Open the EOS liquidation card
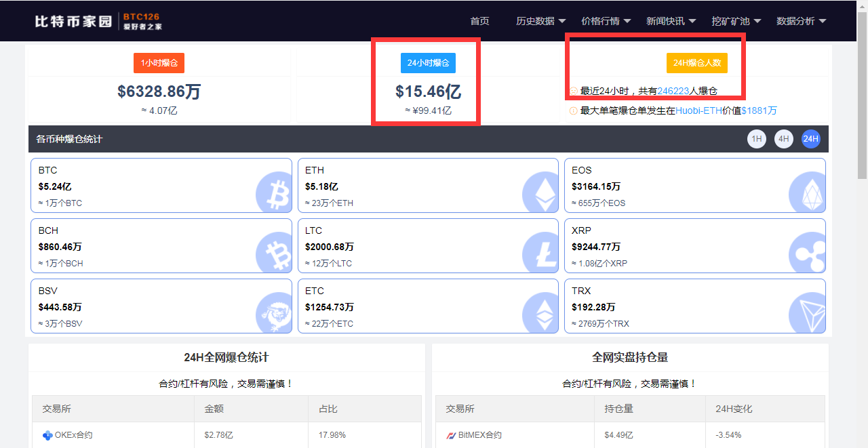 click(x=695, y=186)
